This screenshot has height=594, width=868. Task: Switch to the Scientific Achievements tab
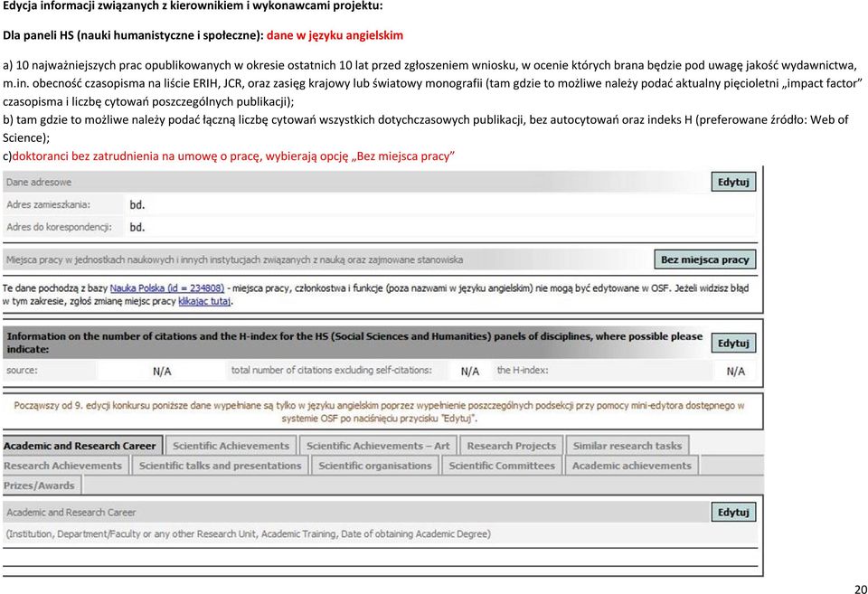[231, 446]
